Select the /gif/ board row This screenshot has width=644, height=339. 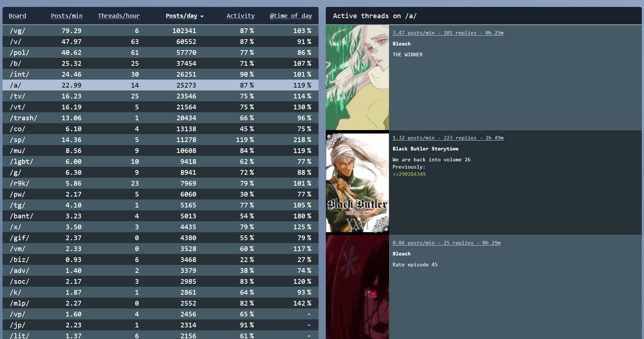pos(161,238)
